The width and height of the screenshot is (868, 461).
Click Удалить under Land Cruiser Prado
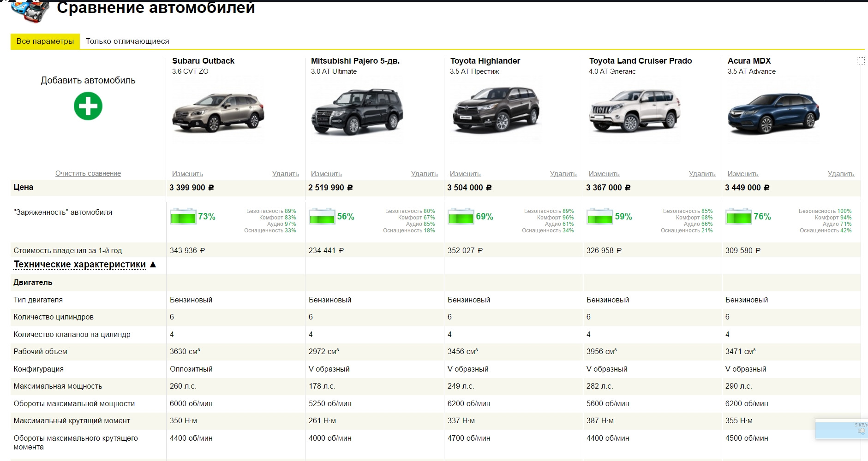(x=702, y=174)
